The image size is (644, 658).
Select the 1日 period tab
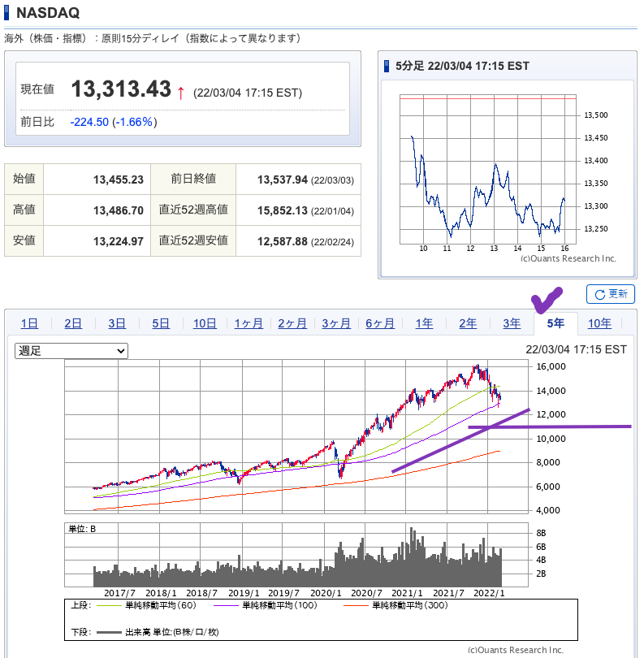pyautogui.click(x=29, y=323)
